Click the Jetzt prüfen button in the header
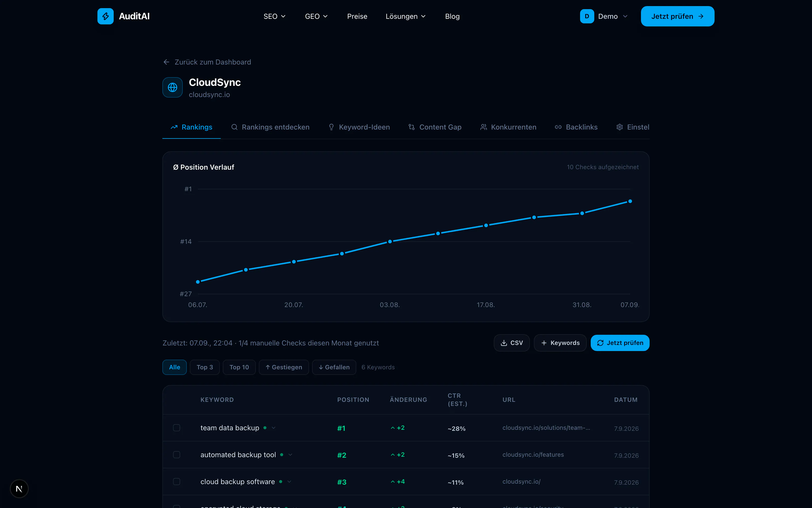The width and height of the screenshot is (812, 508). [678, 16]
